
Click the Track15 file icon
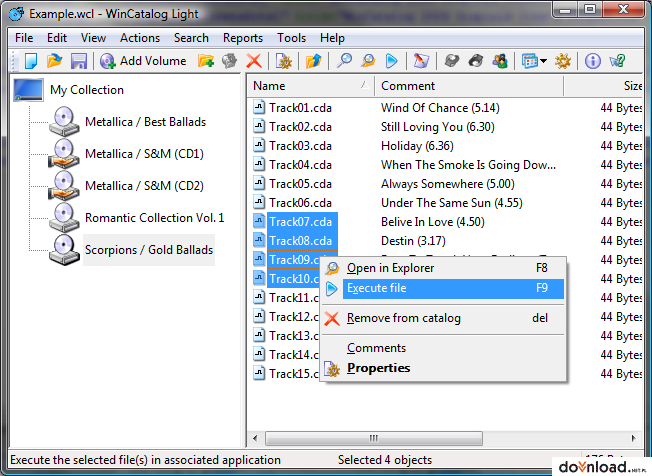259,373
